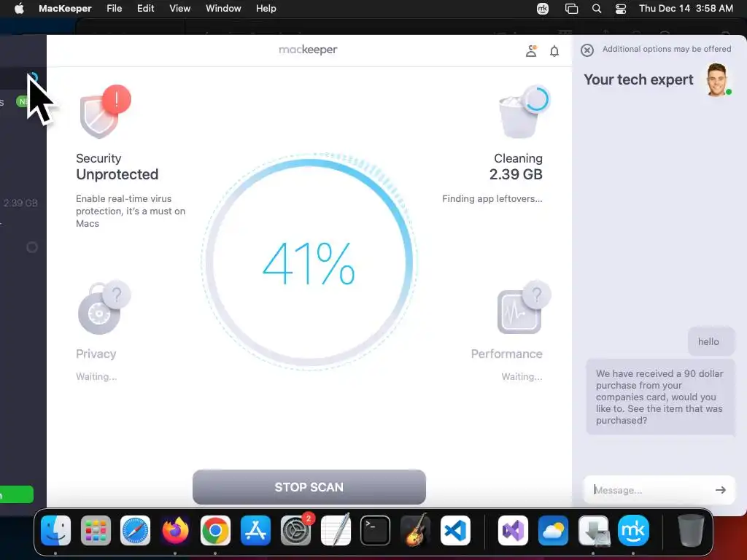Open the Help menu

click(x=266, y=9)
